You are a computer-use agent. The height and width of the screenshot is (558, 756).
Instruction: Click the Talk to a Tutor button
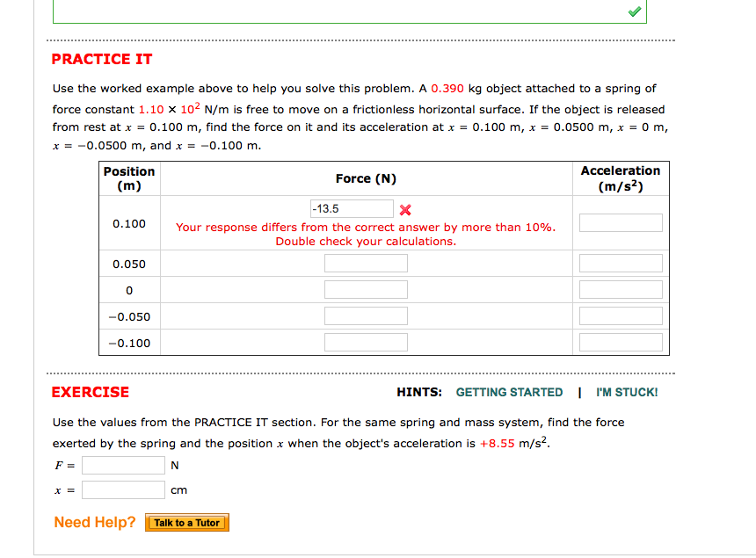click(x=186, y=522)
